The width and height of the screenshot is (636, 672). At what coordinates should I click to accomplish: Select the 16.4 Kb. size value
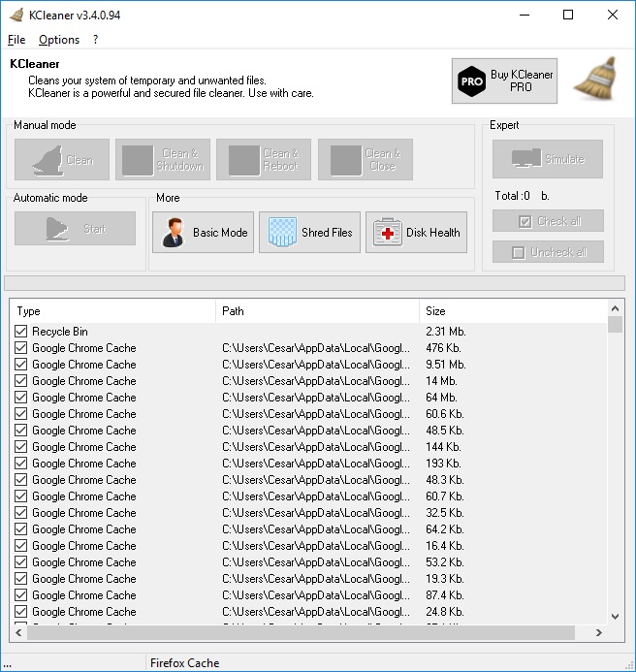445,546
